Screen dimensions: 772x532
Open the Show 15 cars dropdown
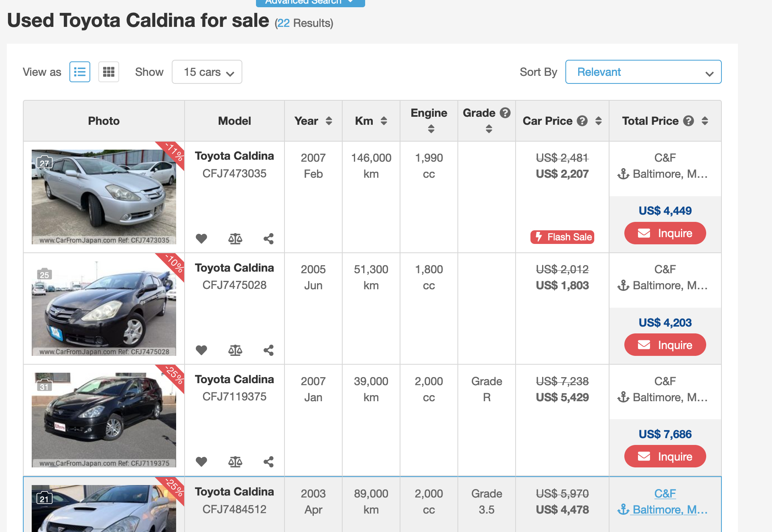[x=207, y=72]
